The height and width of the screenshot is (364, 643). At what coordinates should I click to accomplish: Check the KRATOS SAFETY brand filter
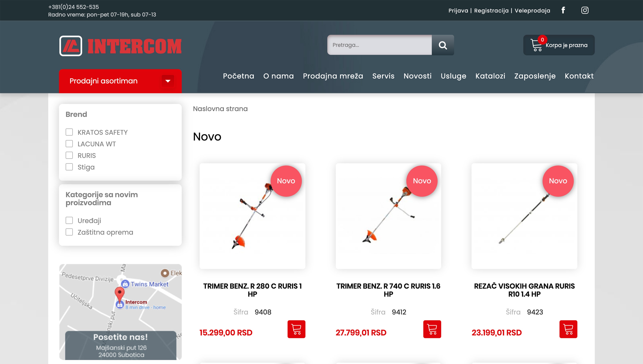pos(69,132)
